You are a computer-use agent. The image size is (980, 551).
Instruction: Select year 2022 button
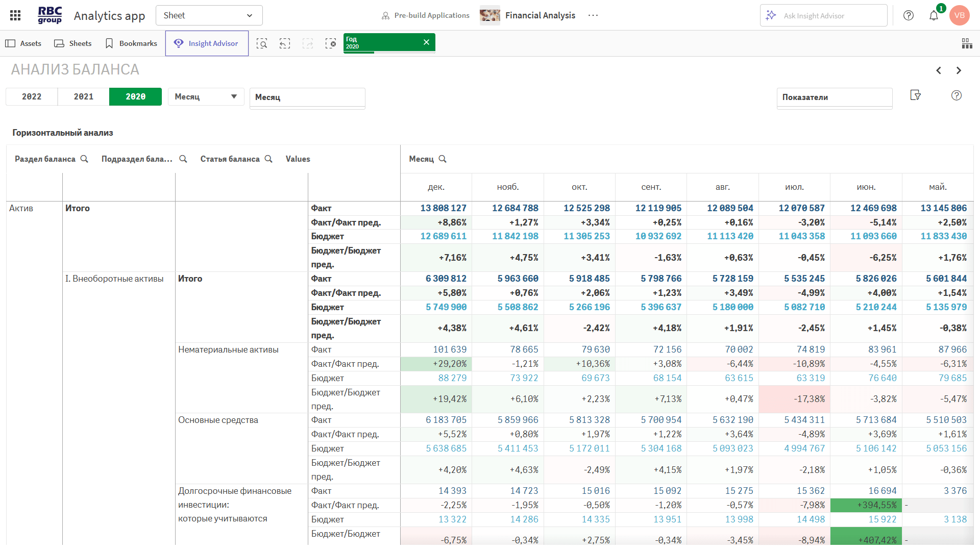(32, 97)
